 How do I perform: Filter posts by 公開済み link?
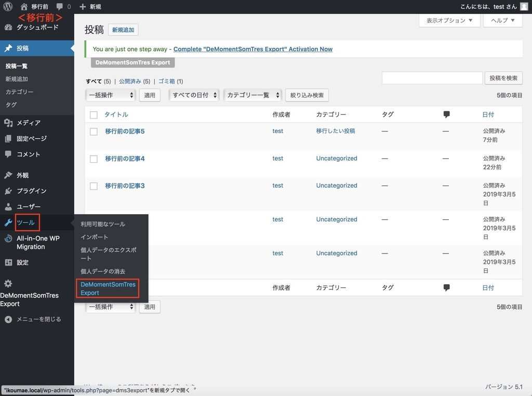[x=130, y=81]
